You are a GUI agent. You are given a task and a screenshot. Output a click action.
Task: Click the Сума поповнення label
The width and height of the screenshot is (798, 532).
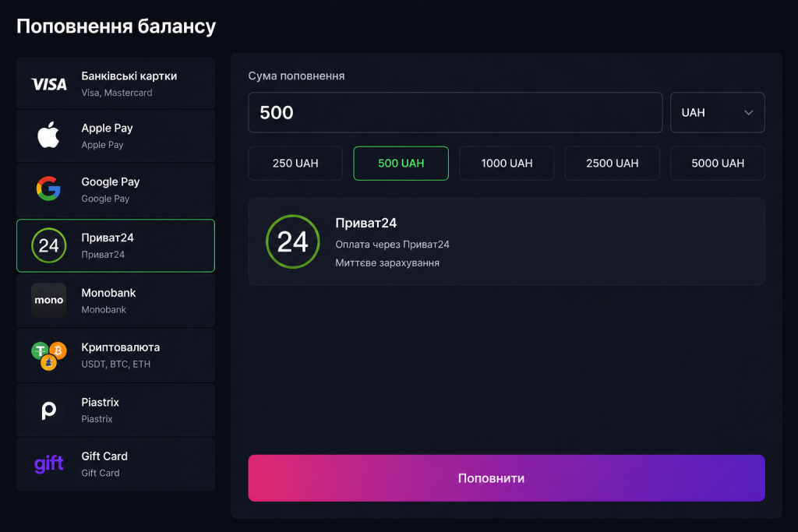pyautogui.click(x=296, y=76)
